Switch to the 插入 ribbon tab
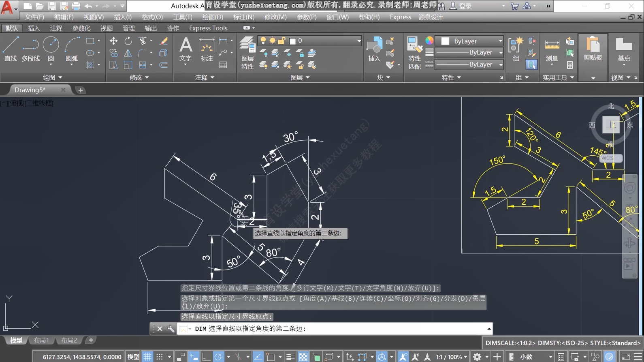This screenshot has height=362, width=644. (x=34, y=28)
